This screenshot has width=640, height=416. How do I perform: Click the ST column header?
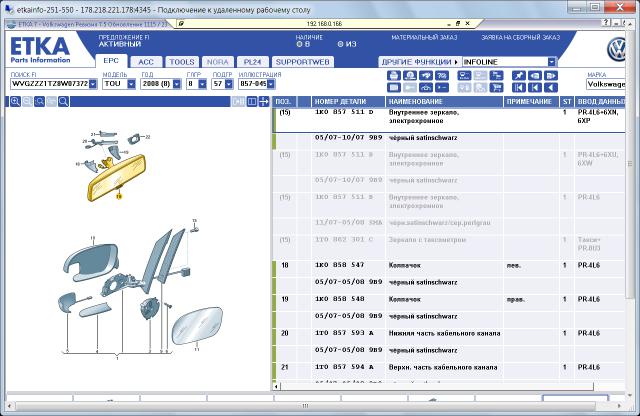point(567,102)
